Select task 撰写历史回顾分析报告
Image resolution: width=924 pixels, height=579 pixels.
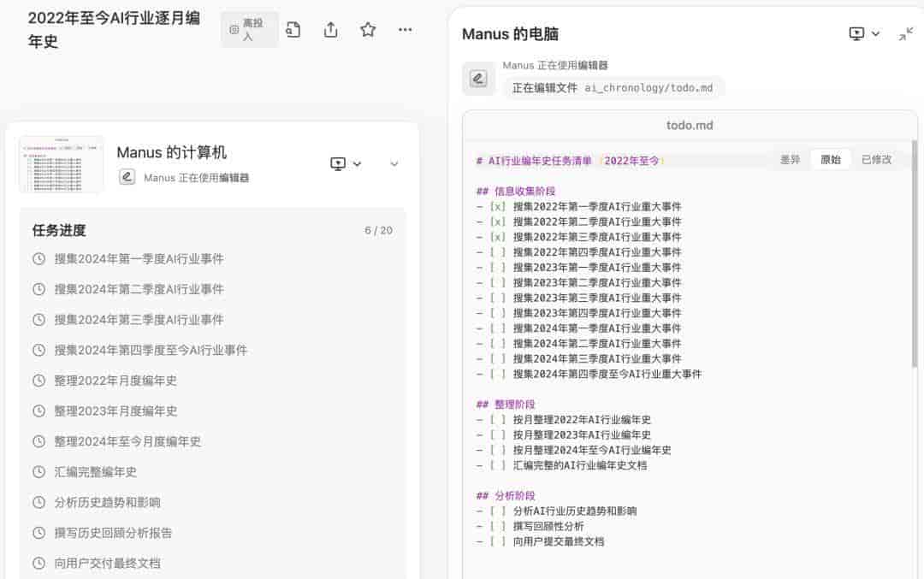[113, 533]
